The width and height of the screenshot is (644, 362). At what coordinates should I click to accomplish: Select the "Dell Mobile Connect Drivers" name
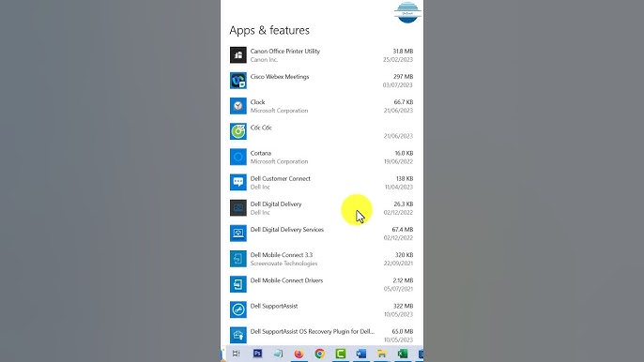pyautogui.click(x=286, y=280)
